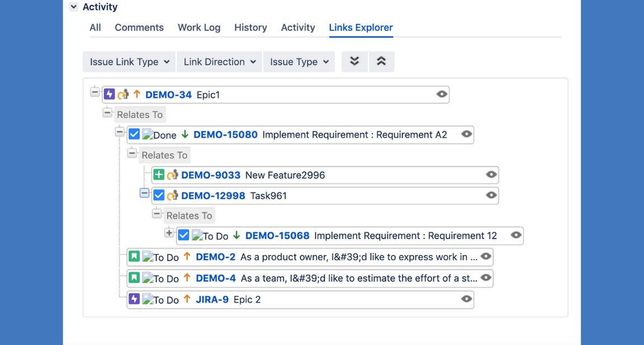Click the task icon beside DEMO-12998
The image size is (644, 345).
(x=159, y=195)
